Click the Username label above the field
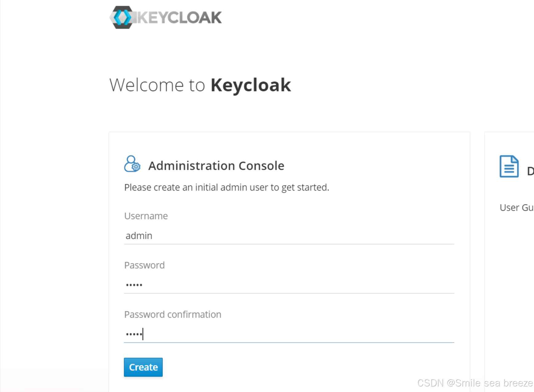 point(146,216)
